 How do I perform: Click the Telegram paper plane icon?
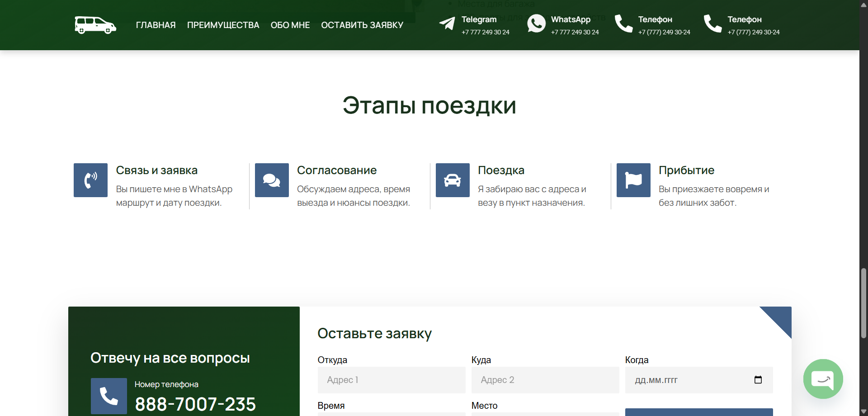(x=447, y=24)
